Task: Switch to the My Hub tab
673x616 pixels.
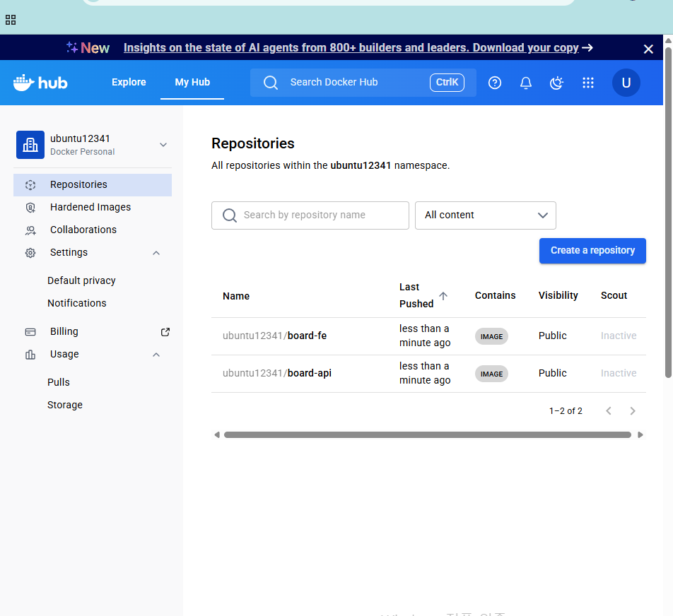Action: [x=192, y=82]
